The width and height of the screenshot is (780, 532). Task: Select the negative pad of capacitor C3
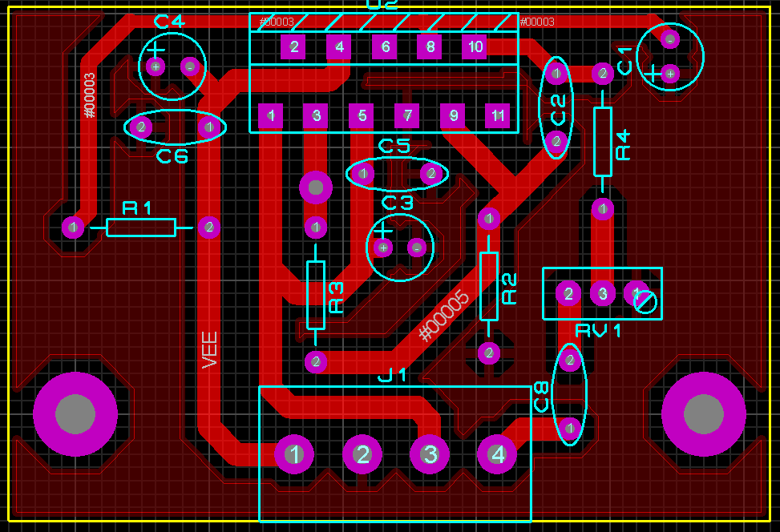(x=417, y=248)
